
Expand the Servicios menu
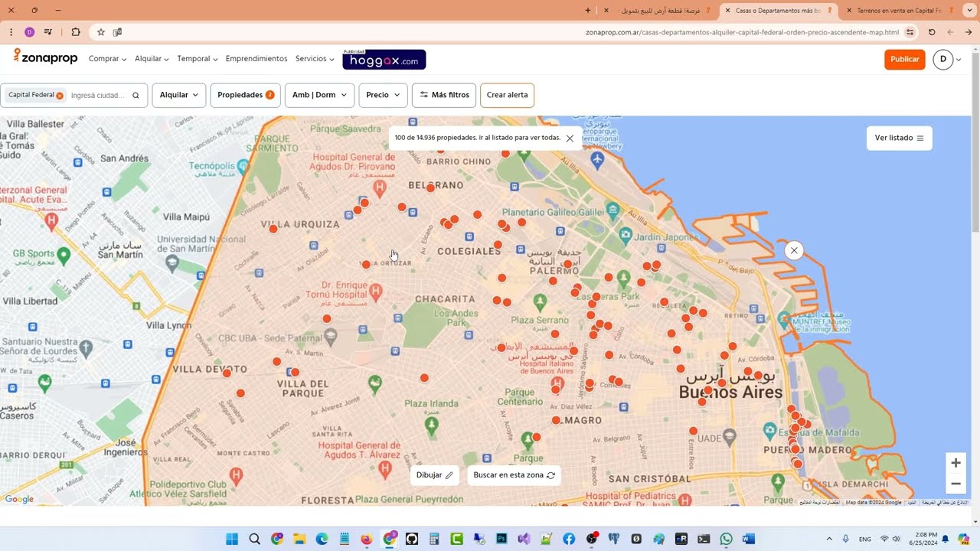point(315,59)
